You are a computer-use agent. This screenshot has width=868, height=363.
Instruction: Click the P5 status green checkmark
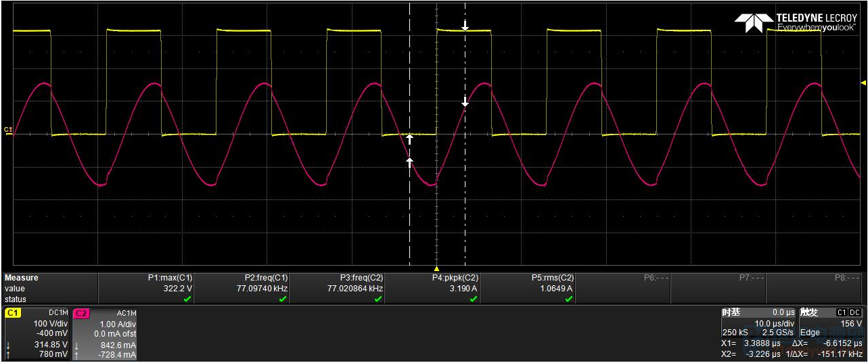click(569, 299)
